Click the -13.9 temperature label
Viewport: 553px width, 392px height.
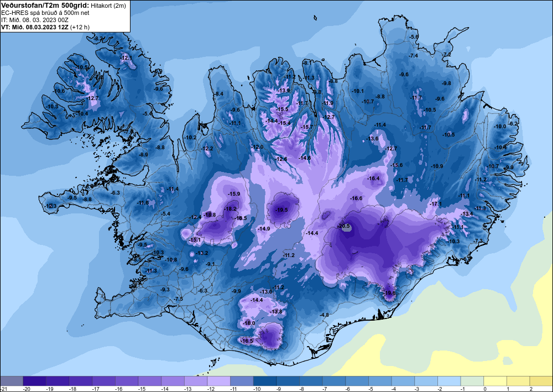284,91
